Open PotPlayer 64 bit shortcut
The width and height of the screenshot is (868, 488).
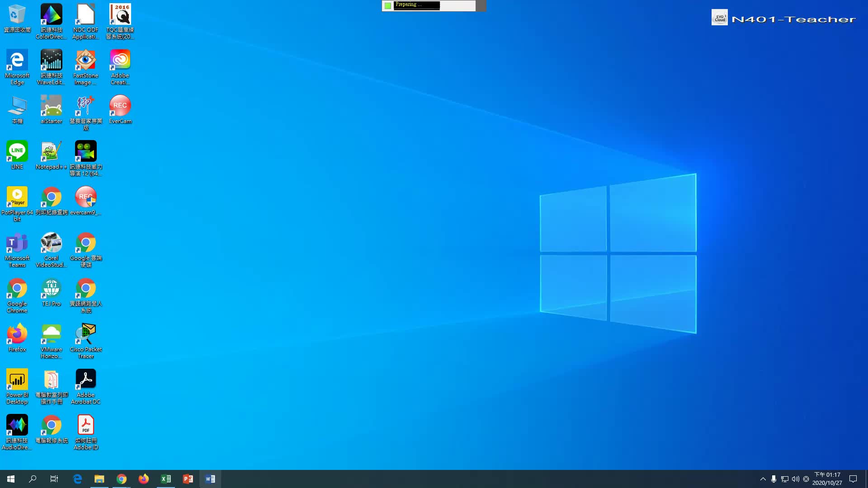point(17,204)
